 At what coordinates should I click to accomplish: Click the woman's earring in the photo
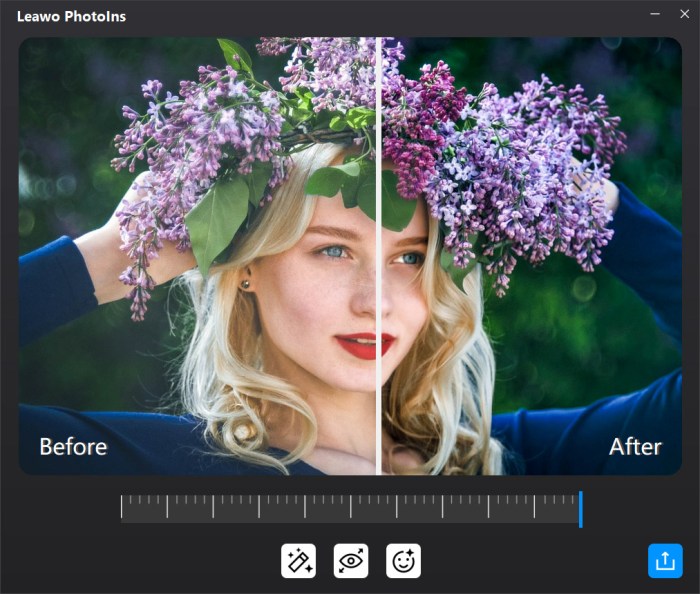[x=245, y=284]
